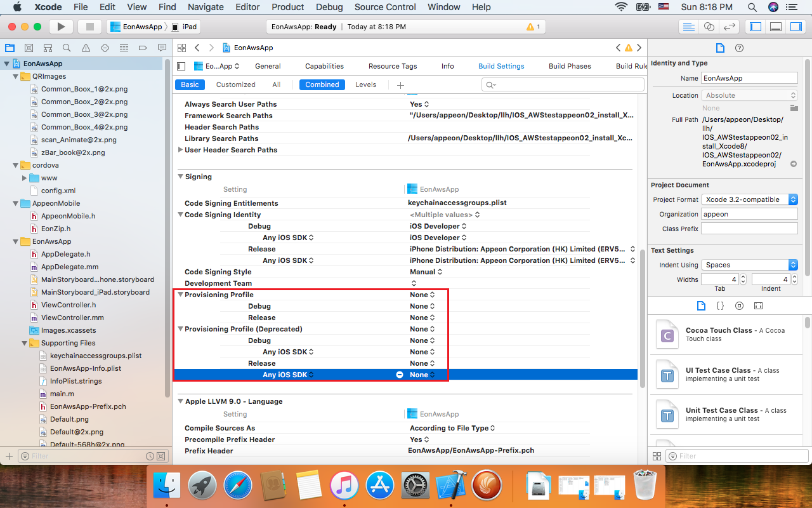812x508 pixels.
Task: Run the EonAwsApp build with Play button
Action: [61, 27]
